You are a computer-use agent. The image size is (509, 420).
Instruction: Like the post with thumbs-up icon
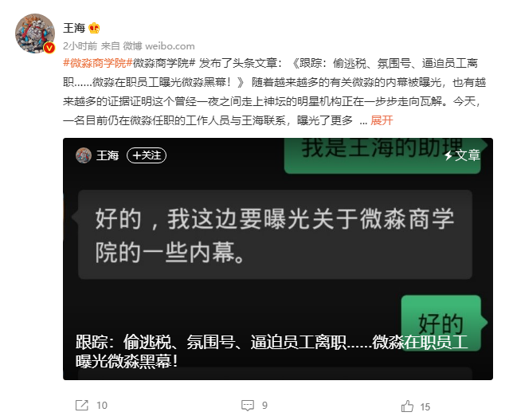(407, 406)
